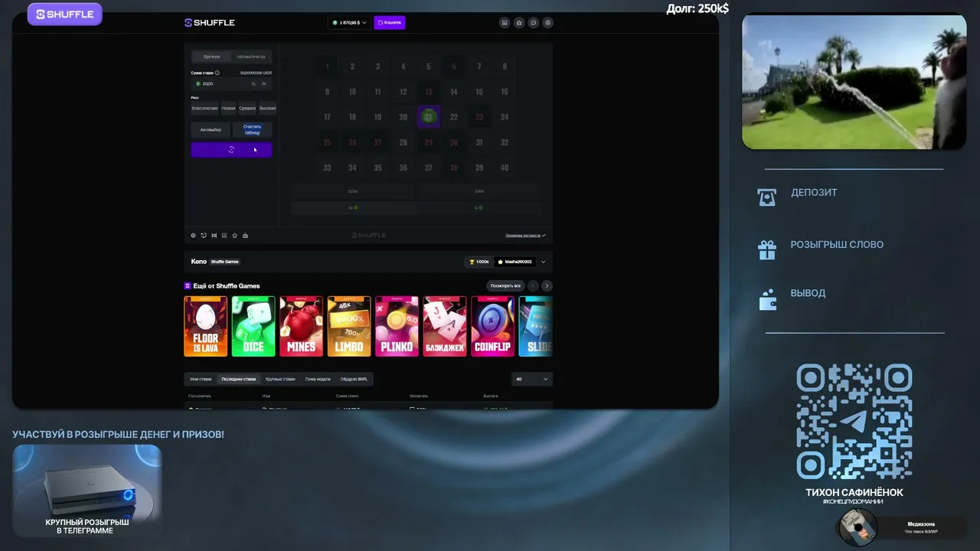The height and width of the screenshot is (551, 980).
Task: Click the second icon in the game footer
Action: pyautogui.click(x=204, y=236)
